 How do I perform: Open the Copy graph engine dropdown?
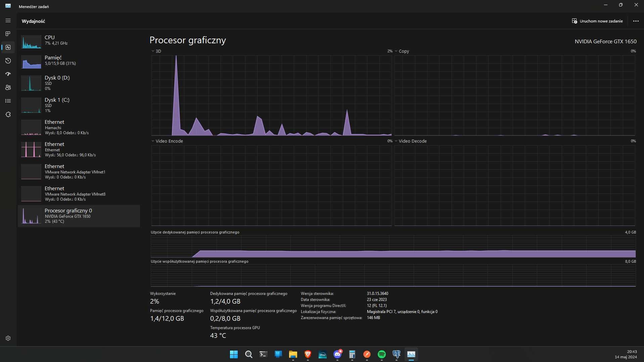point(402,51)
